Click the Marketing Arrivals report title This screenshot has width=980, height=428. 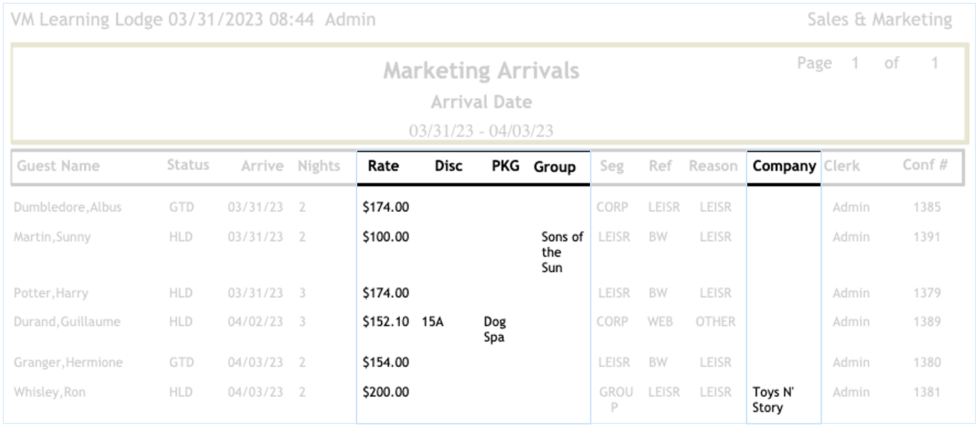(x=481, y=71)
